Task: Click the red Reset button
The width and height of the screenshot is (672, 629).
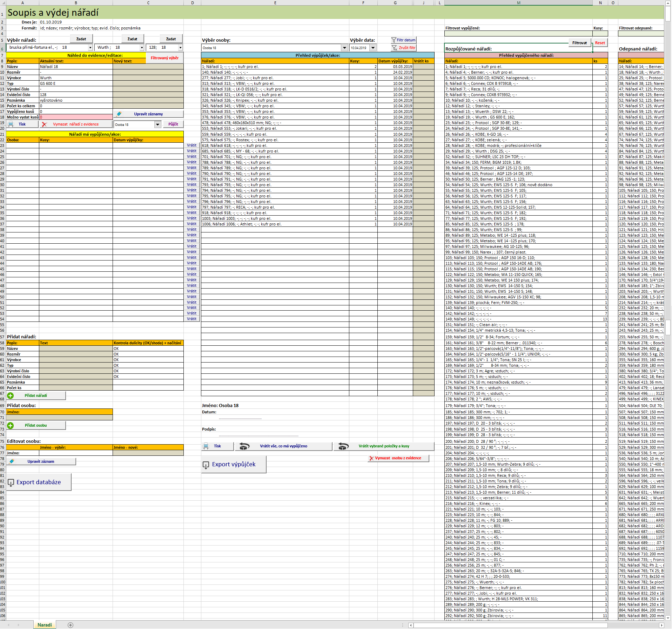Action: (600, 43)
